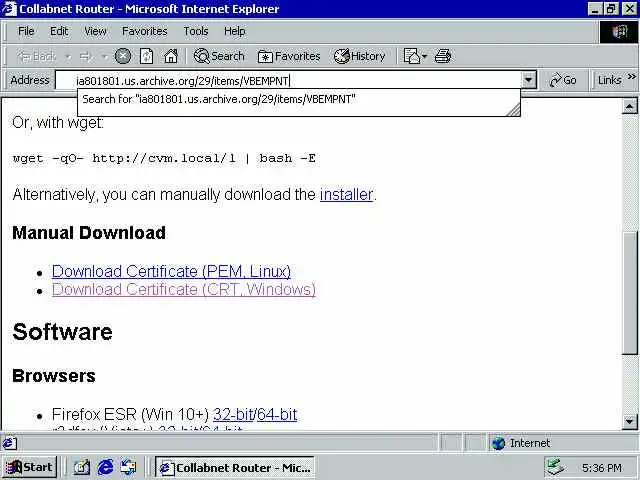The width and height of the screenshot is (640, 480).
Task: Click the scrollbar up arrow
Action: pyautogui.click(x=629, y=106)
